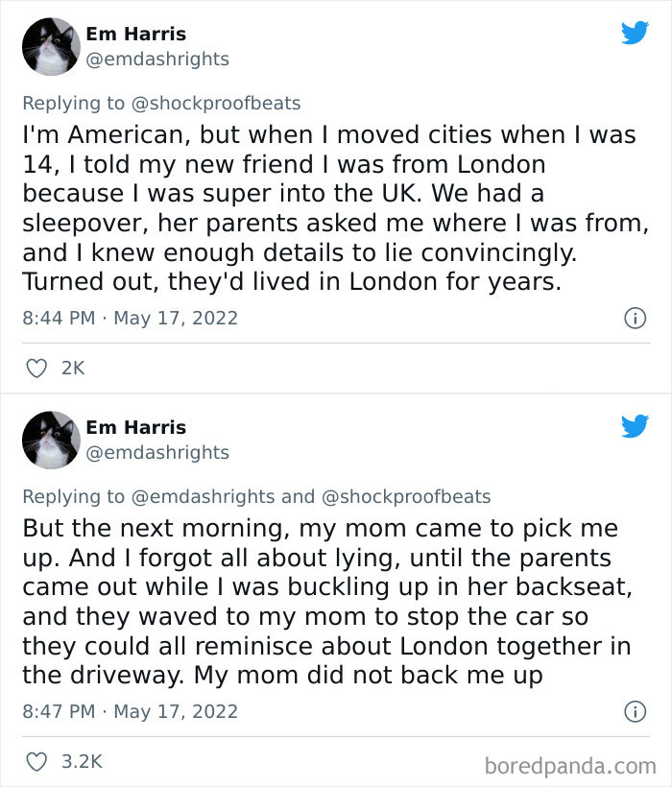Open the info icon beside the 8:47 PM timestamp
This screenshot has width=672, height=787.
click(635, 711)
